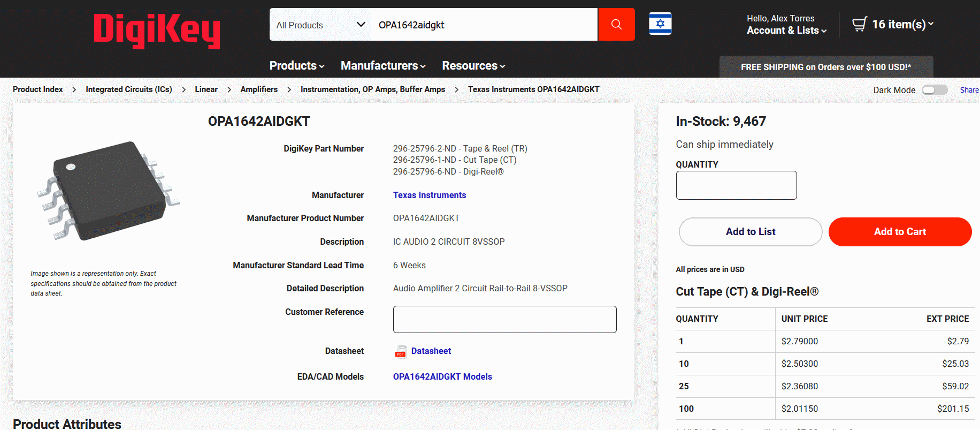980x430 pixels.
Task: Click the Quantity input field
Action: (x=736, y=185)
